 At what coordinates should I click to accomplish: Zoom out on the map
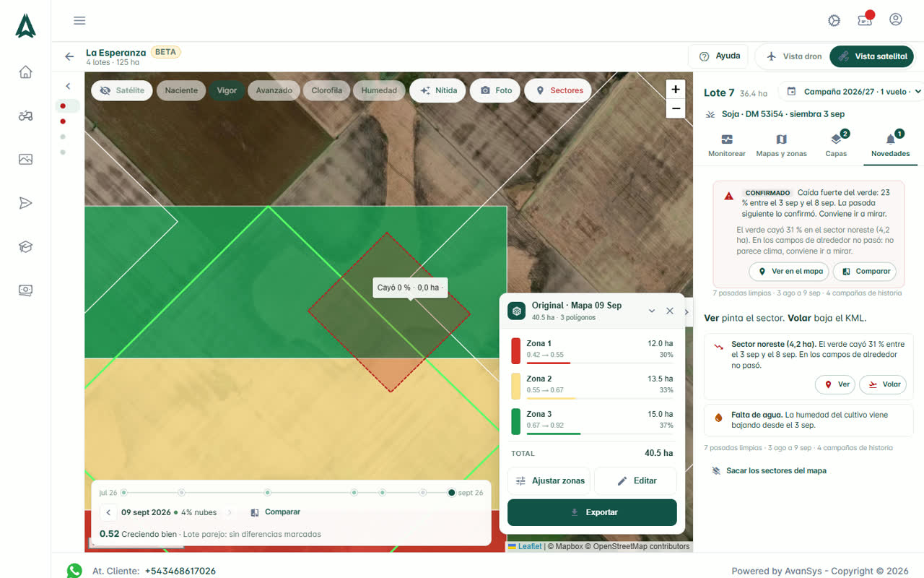click(676, 108)
